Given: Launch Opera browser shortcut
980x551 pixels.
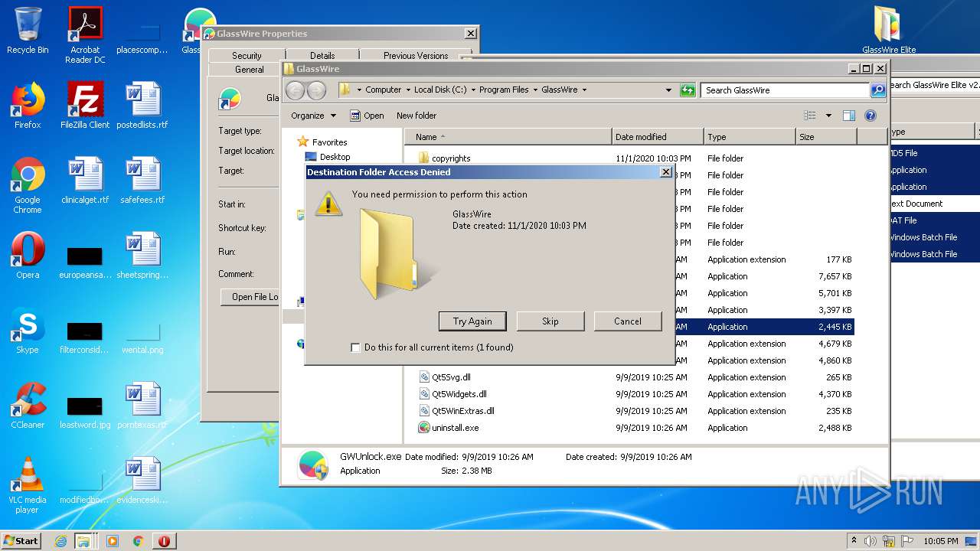Looking at the screenshot, I should point(28,256).
